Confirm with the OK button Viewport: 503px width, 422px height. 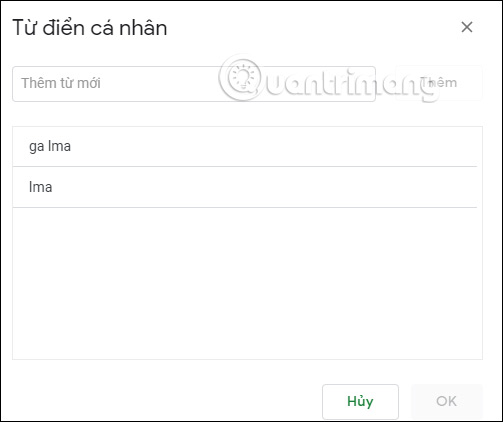tap(447, 401)
